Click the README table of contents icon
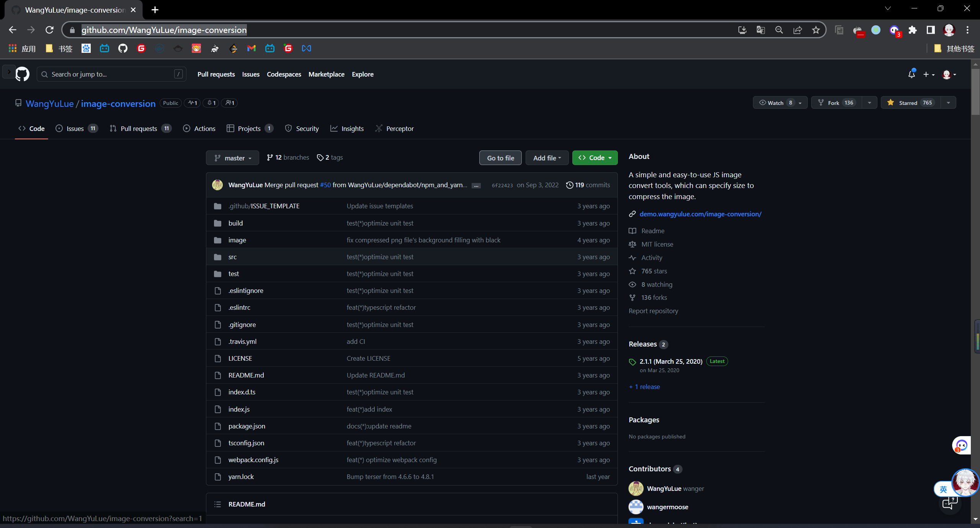980x528 pixels. tap(217, 504)
